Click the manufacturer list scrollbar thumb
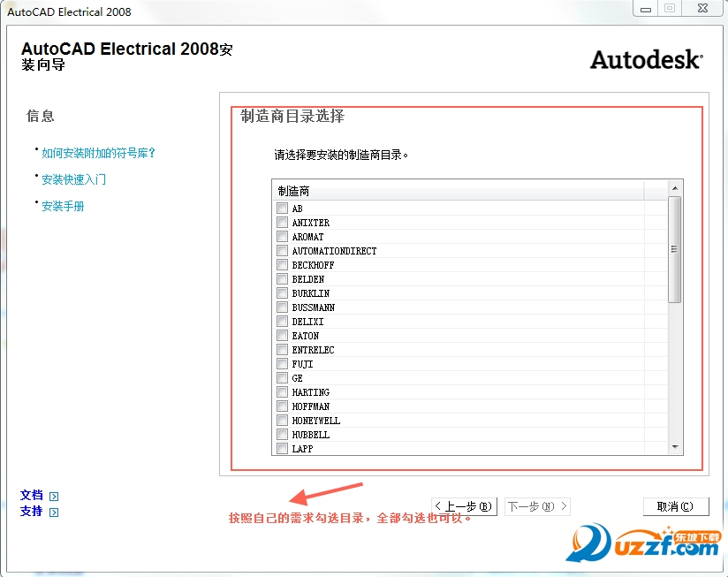The width and height of the screenshot is (728, 577). tap(675, 249)
